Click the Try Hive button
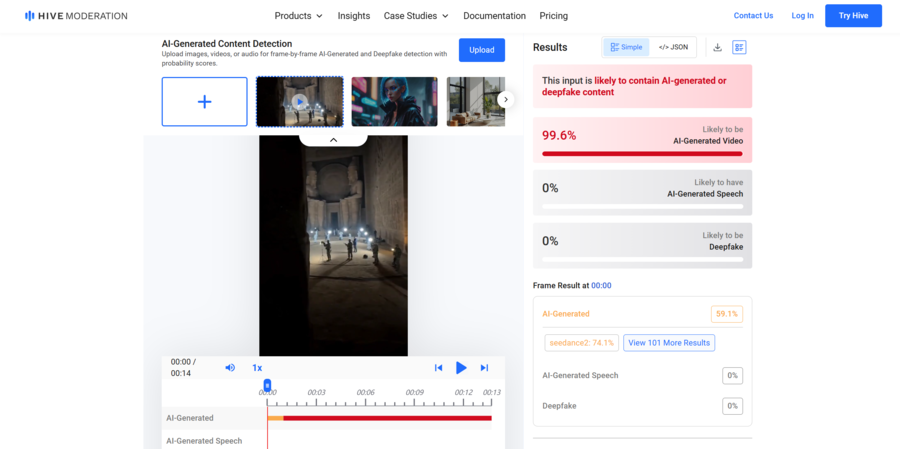This screenshot has width=900, height=449. [x=854, y=16]
